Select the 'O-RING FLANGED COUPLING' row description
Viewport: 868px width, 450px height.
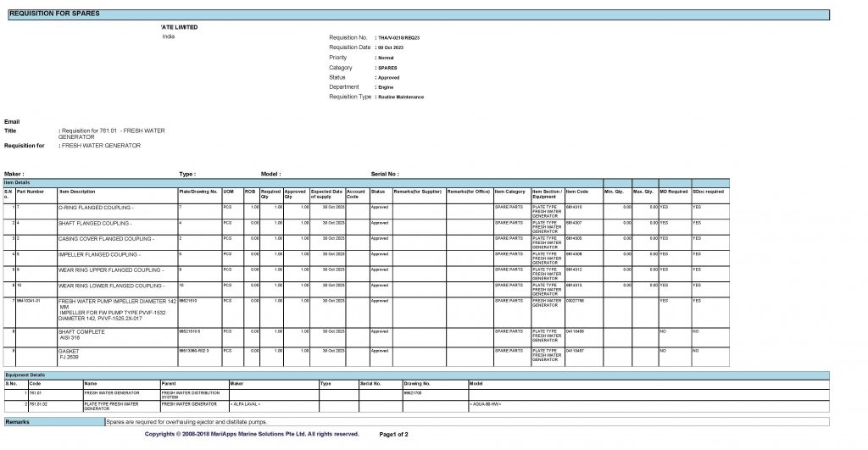[96, 207]
